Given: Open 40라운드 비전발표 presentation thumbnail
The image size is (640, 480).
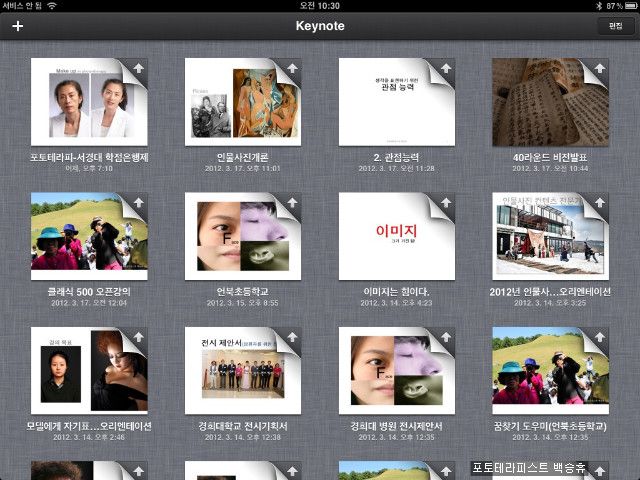Looking at the screenshot, I should click(x=550, y=102).
